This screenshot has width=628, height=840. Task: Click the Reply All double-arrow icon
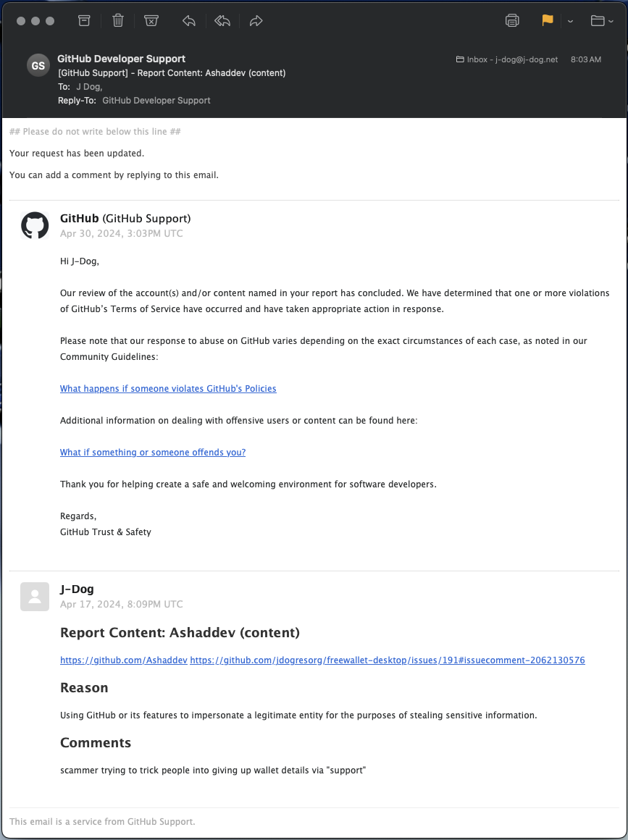[x=222, y=21]
